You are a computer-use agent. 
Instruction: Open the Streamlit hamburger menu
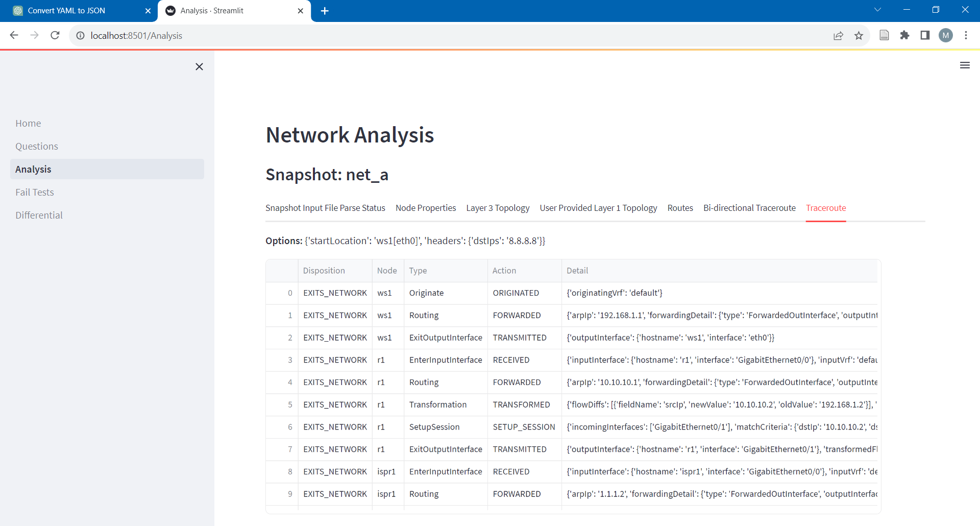click(965, 65)
